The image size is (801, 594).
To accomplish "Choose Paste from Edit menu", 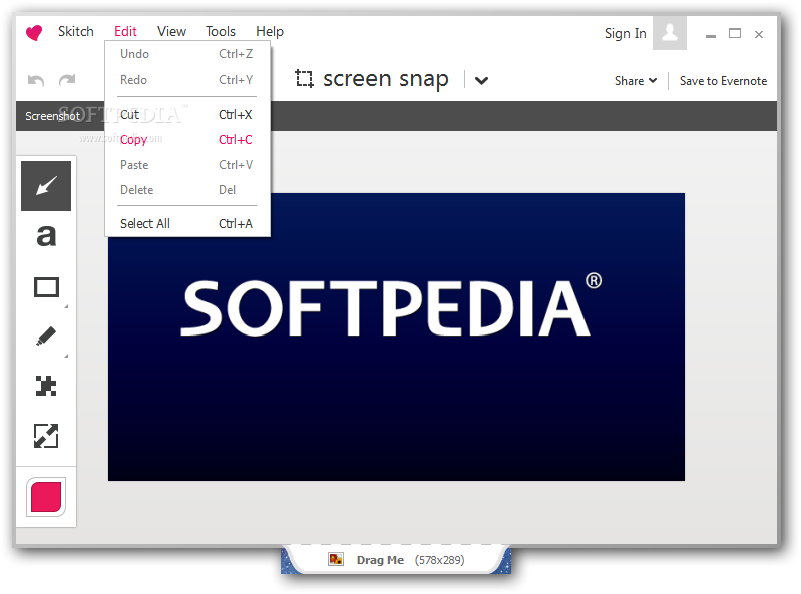I will pos(187,164).
